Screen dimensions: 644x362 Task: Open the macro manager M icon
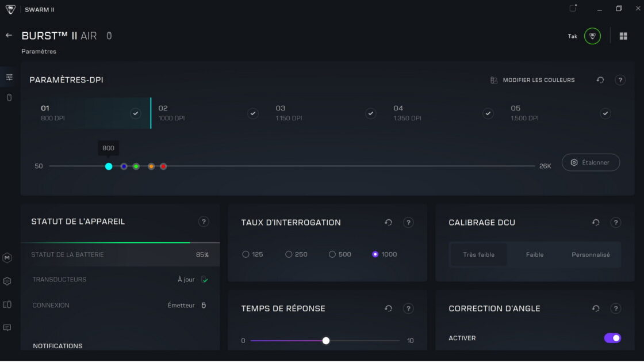(x=7, y=258)
